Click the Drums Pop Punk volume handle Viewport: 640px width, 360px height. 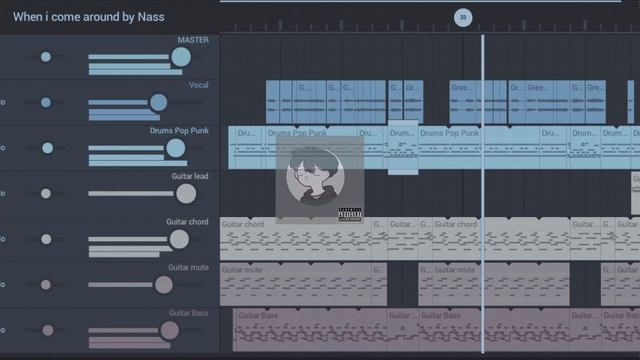click(x=176, y=148)
